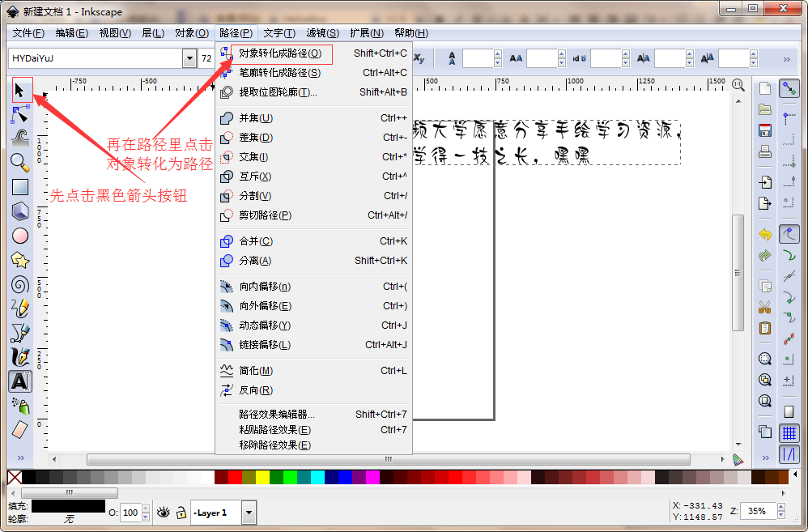Toggle layer visibility eye icon
808x532 pixels.
pyautogui.click(x=164, y=512)
